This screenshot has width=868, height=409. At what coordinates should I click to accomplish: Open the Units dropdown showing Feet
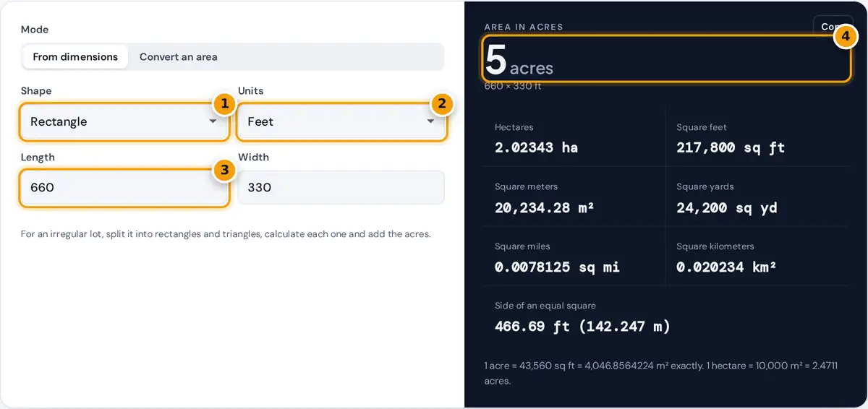coord(341,121)
